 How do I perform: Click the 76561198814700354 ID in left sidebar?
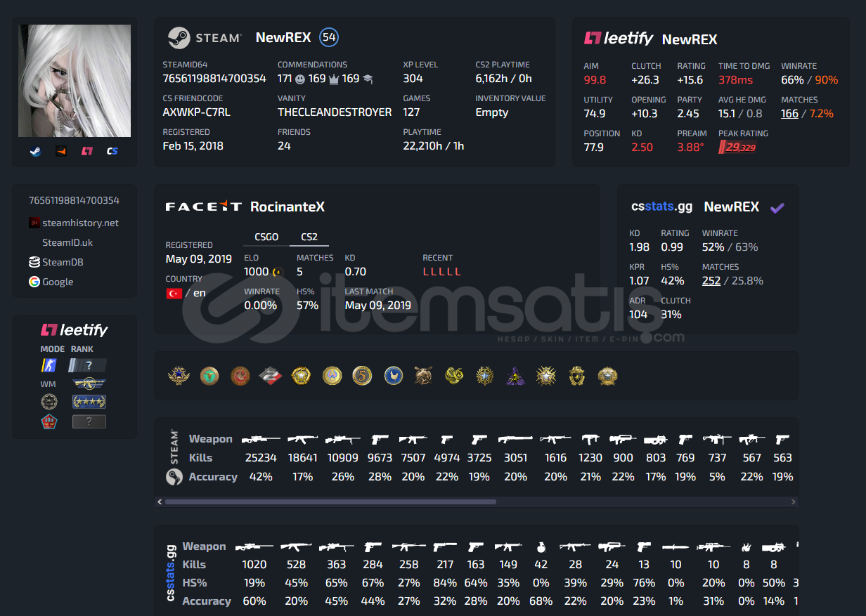[x=74, y=200]
